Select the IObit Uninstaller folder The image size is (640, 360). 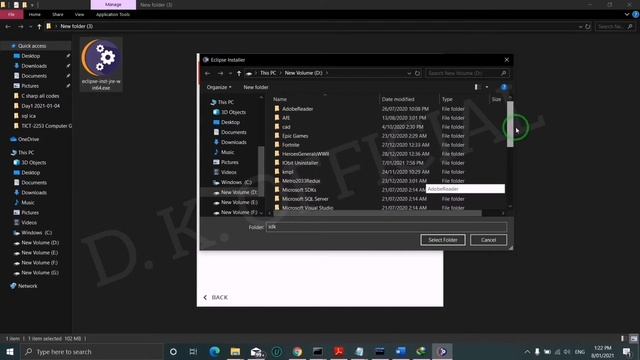point(300,163)
